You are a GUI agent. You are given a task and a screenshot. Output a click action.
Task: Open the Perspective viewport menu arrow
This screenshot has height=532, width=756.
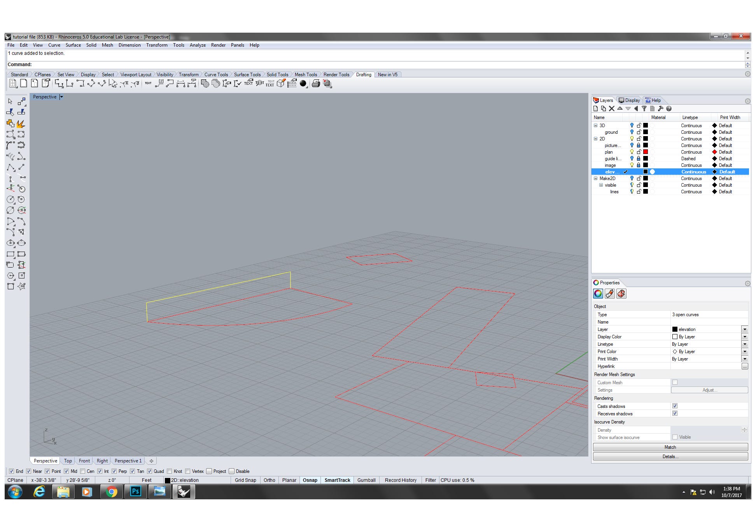pyautogui.click(x=61, y=97)
